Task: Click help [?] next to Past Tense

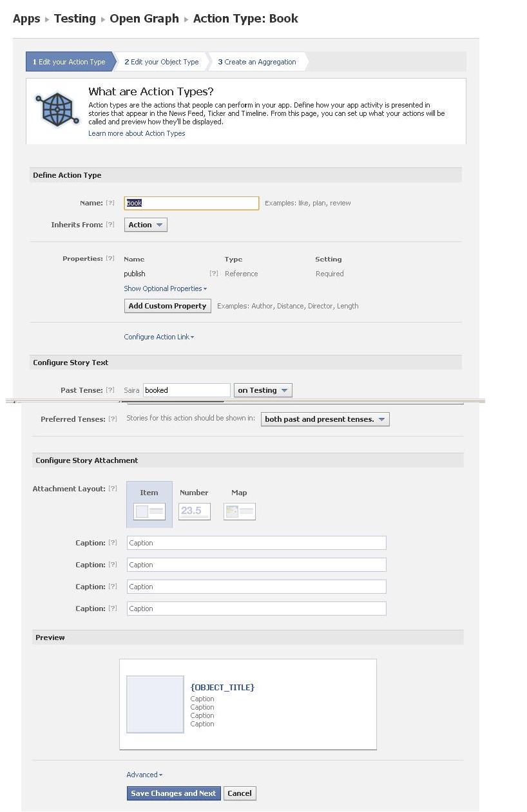Action: [110, 390]
